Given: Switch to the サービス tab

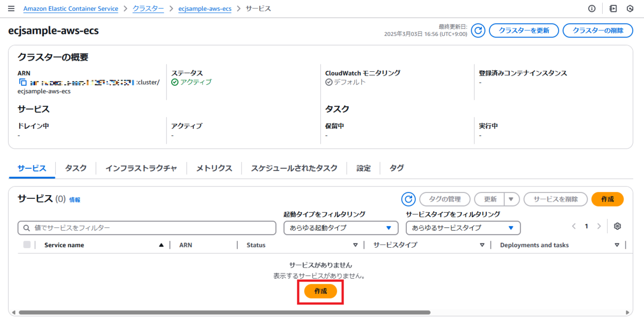Looking at the screenshot, I should [32, 168].
